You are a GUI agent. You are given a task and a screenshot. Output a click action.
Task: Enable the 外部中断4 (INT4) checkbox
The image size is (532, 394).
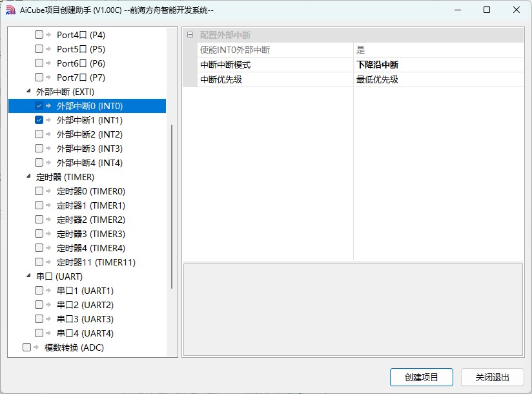point(39,163)
